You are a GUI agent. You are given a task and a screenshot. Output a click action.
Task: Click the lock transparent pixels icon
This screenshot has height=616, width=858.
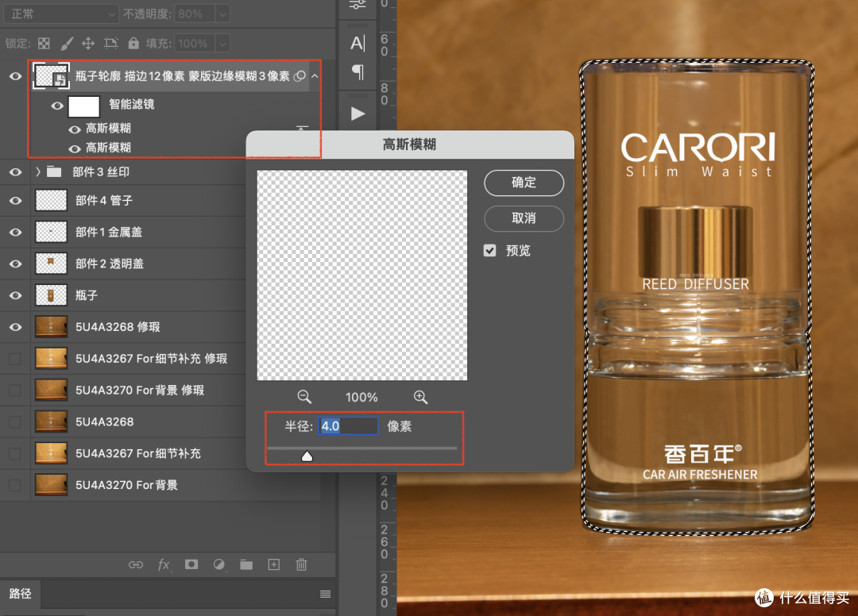(x=44, y=43)
